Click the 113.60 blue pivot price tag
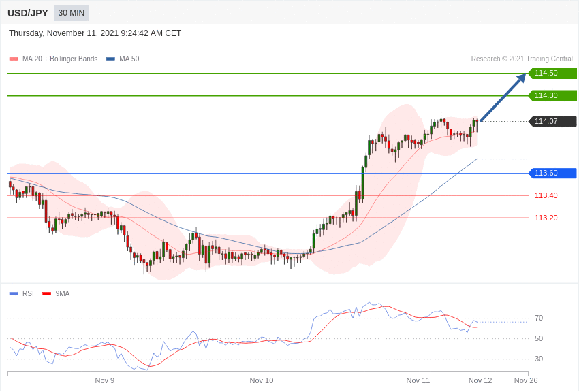579x392 pixels. tap(552, 173)
